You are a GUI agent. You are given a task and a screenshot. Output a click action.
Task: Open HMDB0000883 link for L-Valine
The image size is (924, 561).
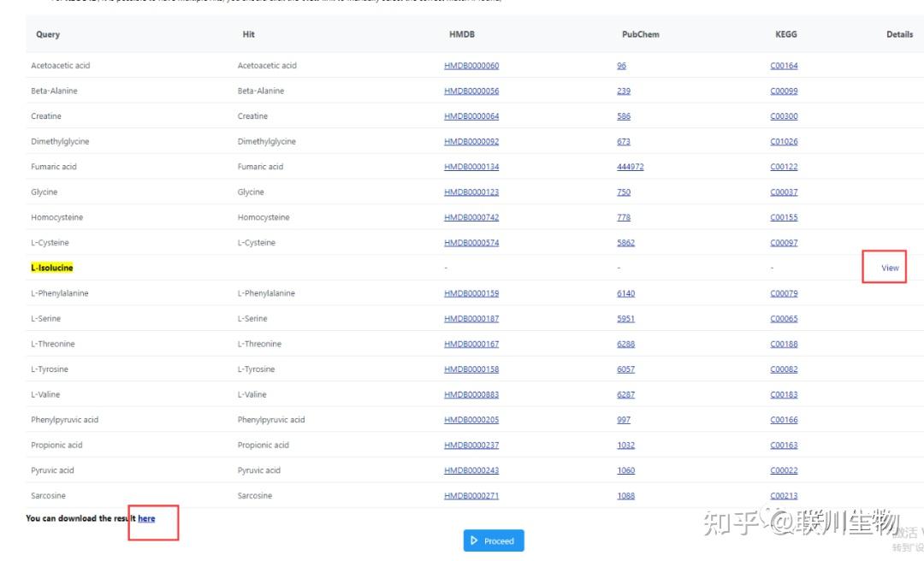pyautogui.click(x=471, y=395)
